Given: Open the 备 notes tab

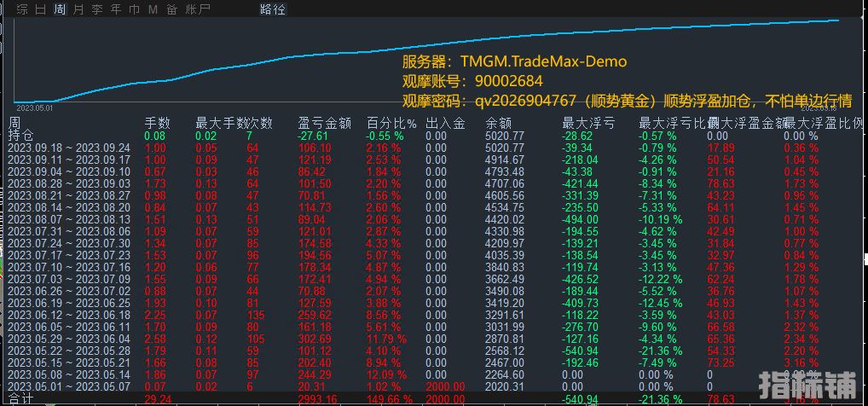Looking at the screenshot, I should tap(171, 9).
